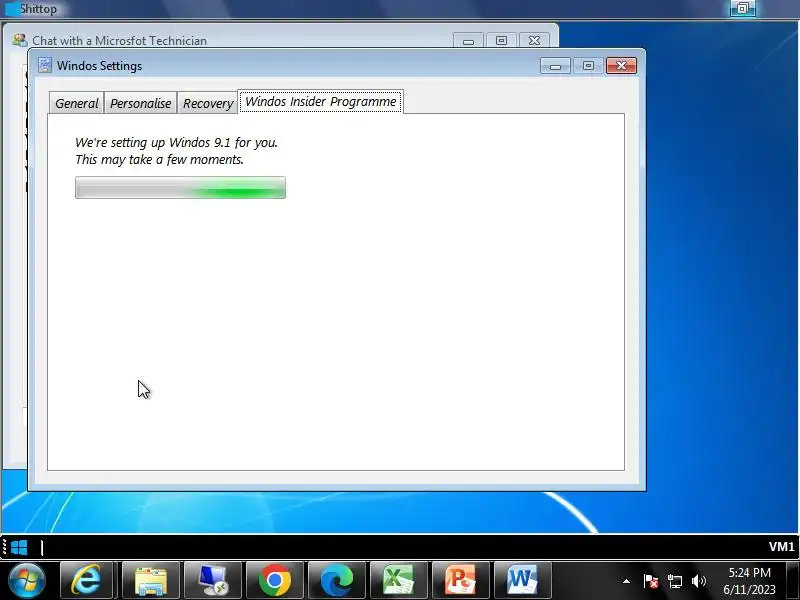
Task: Click the "This may take a few moments" text
Action: point(159,160)
